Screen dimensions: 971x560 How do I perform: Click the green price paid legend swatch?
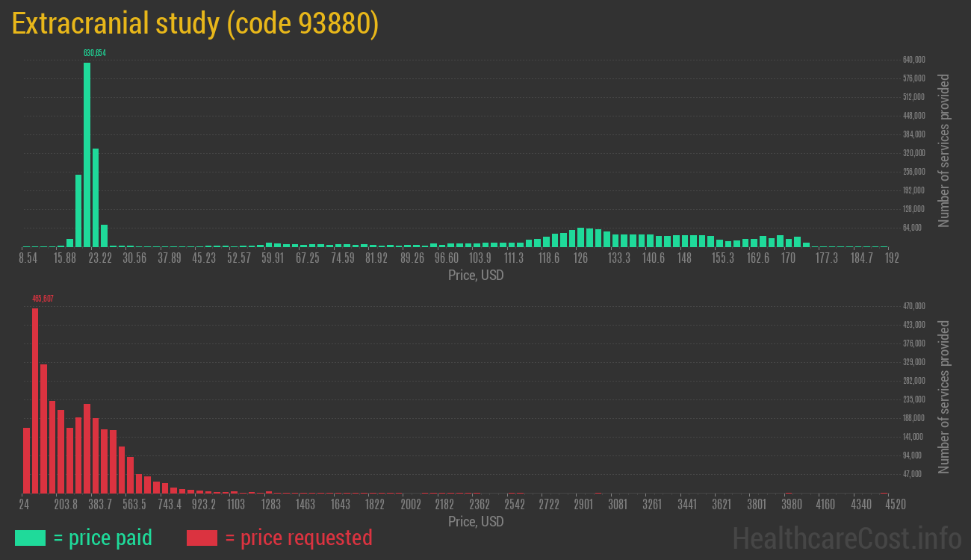tap(30, 538)
